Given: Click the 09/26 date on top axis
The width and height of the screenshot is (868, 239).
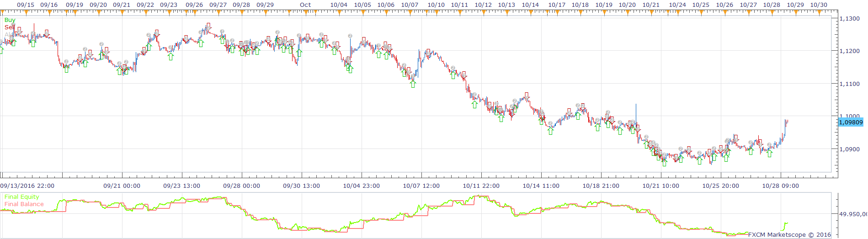Looking at the screenshot, I should (194, 5).
